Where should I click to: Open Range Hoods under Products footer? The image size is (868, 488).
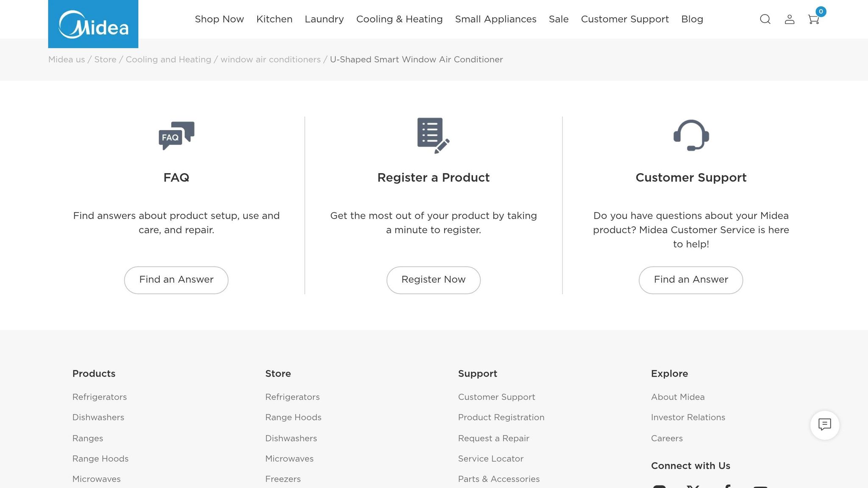pyautogui.click(x=100, y=459)
